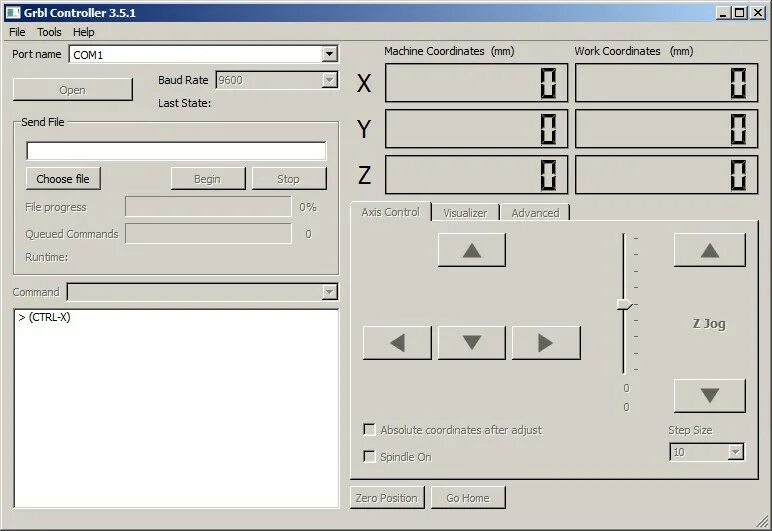772x531 pixels.
Task: Enable Absolute coordinates after adjust
Action: point(369,429)
